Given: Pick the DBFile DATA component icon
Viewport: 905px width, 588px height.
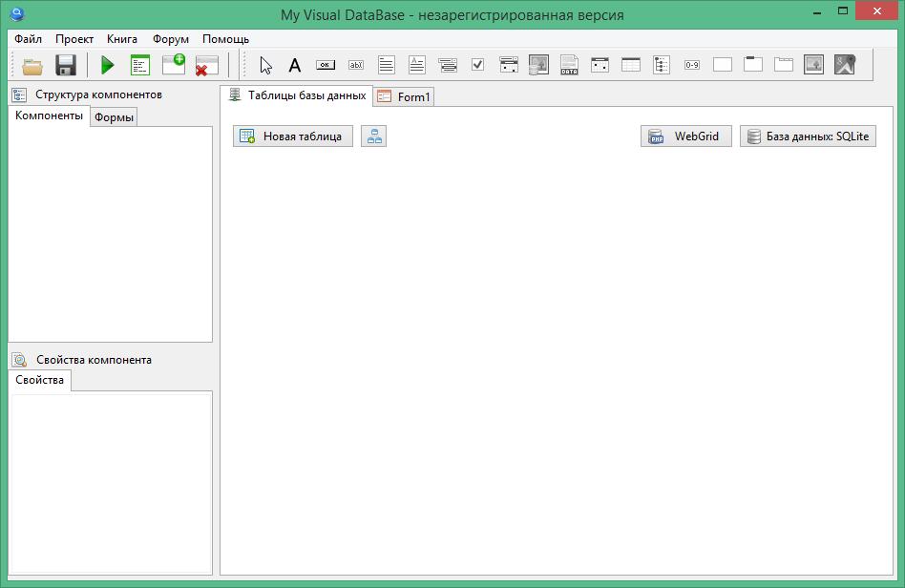Looking at the screenshot, I should coord(569,65).
